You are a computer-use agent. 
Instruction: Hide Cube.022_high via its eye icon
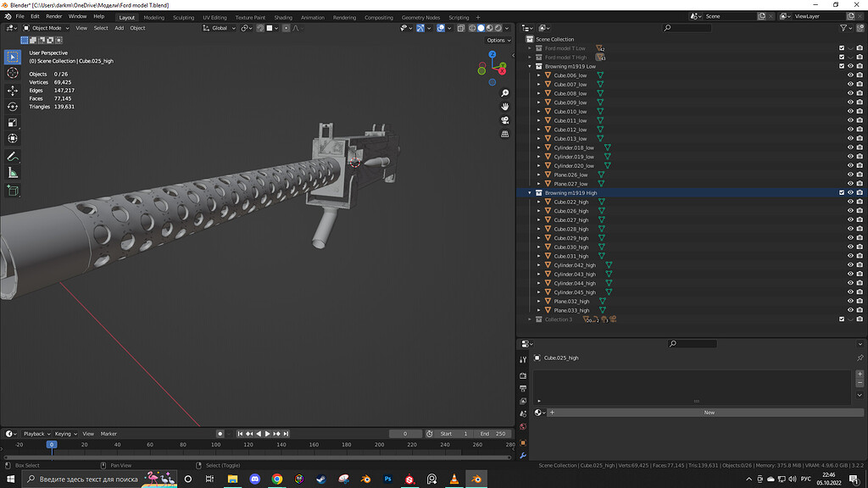850,202
